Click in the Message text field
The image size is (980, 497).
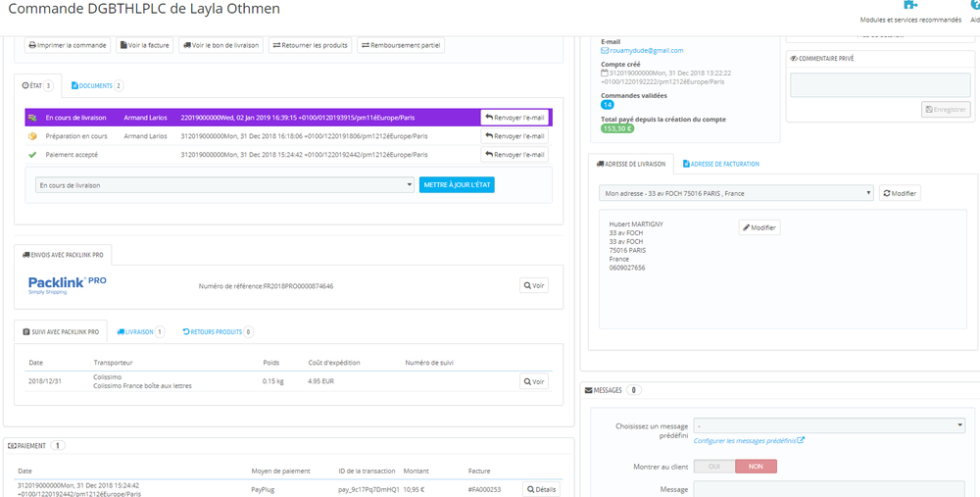(x=829, y=489)
